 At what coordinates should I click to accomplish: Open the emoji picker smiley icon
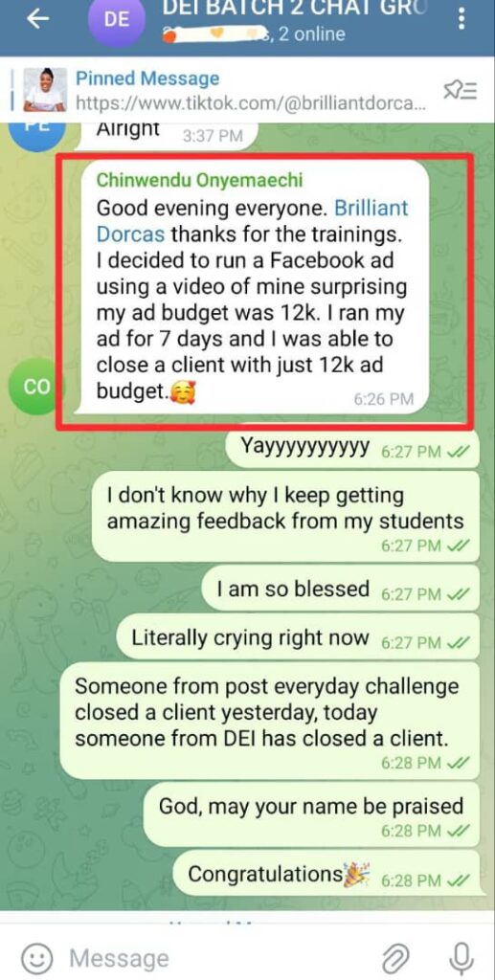(37, 957)
